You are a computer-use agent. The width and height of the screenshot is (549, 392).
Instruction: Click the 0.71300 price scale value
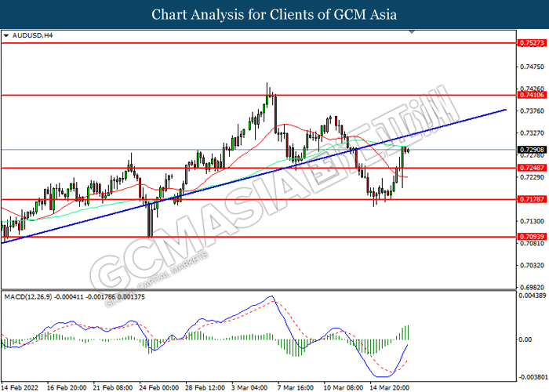pos(533,221)
